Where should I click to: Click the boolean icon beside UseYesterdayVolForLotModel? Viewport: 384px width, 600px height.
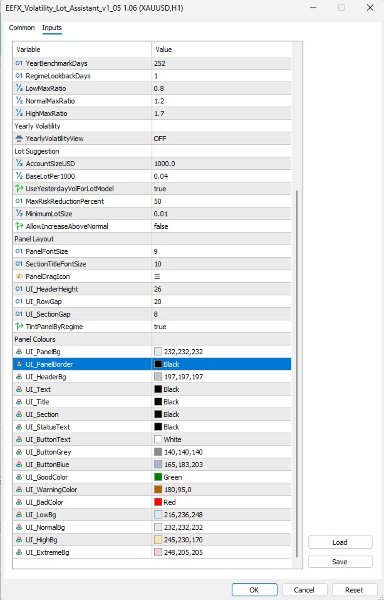[x=19, y=189]
